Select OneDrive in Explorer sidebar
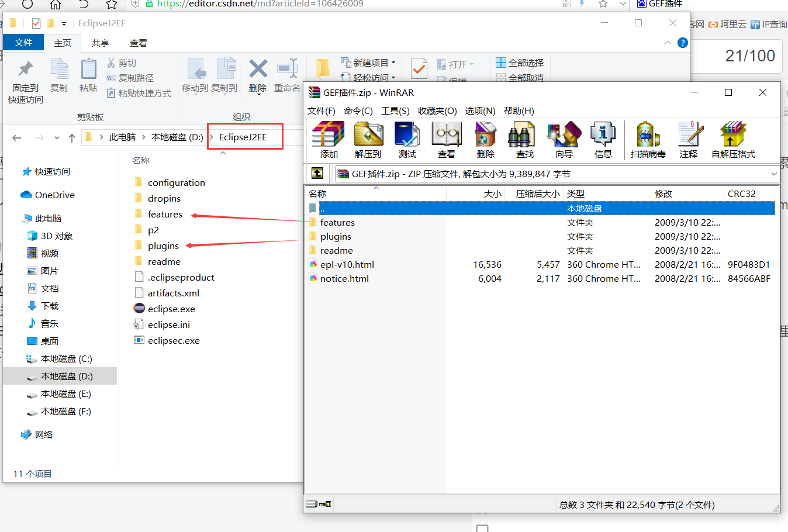The height and width of the screenshot is (532, 788). pos(47,195)
